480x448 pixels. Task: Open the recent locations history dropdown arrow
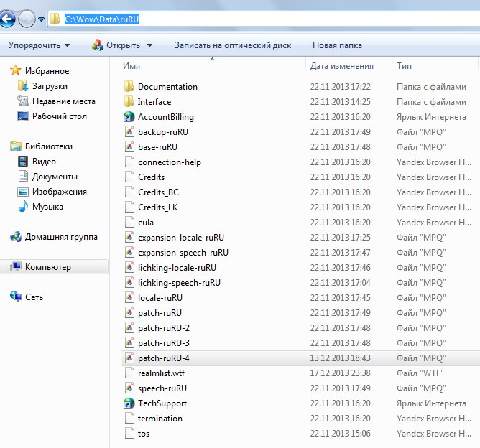coord(40,19)
